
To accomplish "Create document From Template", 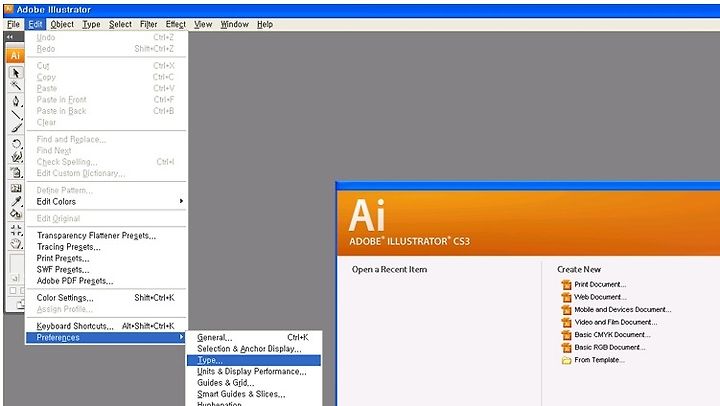I will 599,360.
